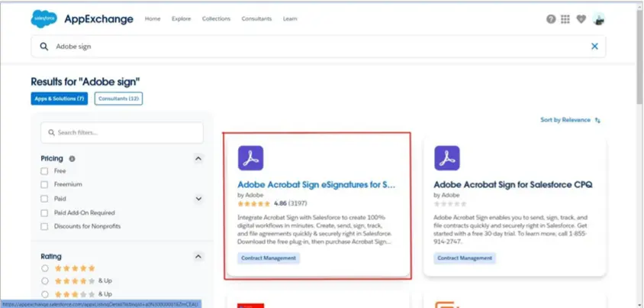Image resolution: width=644 pixels, height=308 pixels.
Task: Enable the Freemium pricing filter
Action: (44, 185)
